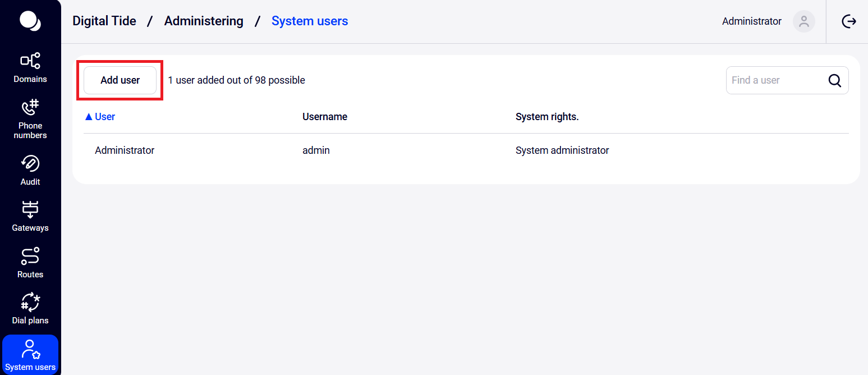Go to Digital Tide breadcrumb
Viewport: 868px width, 375px height.
[104, 21]
